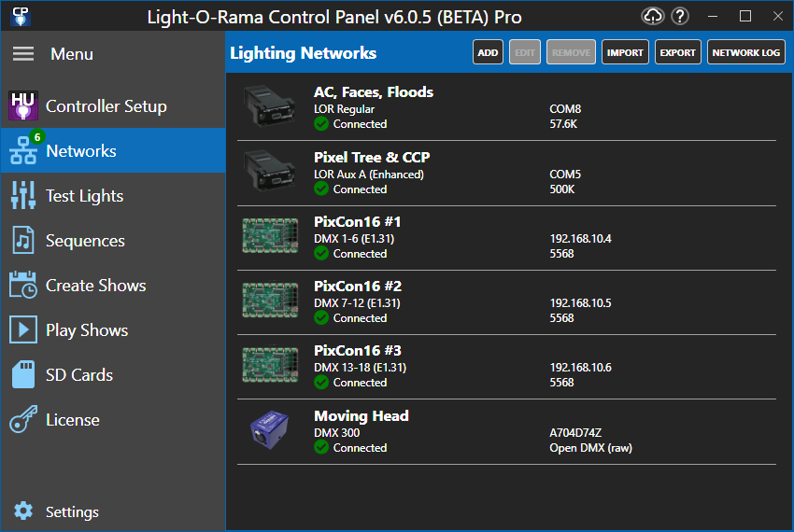Click the cloud download icon in title bar

[652, 16]
